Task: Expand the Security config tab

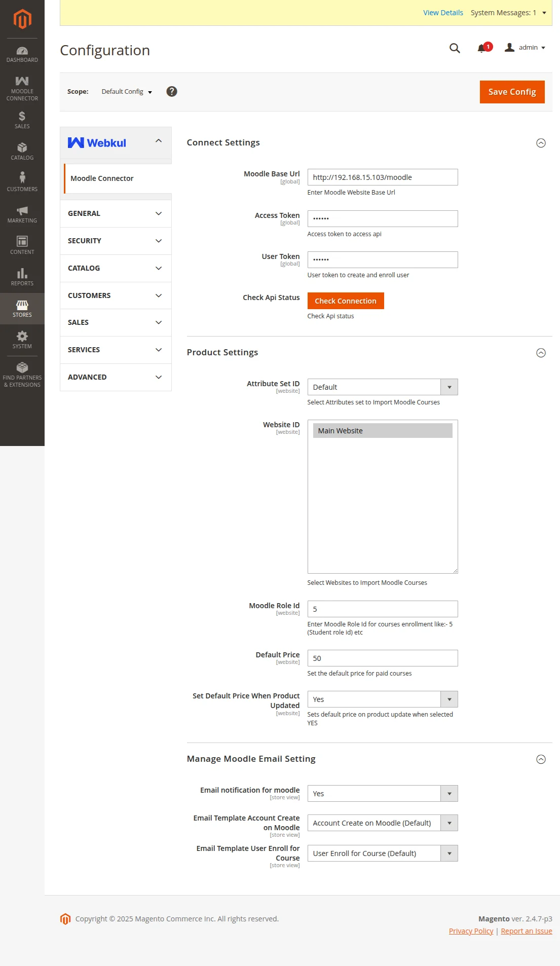Action: 116,241
